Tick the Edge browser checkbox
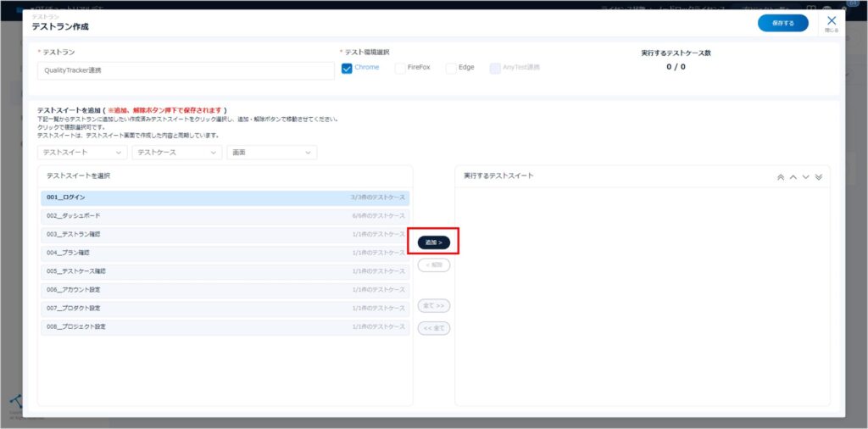This screenshot has width=868, height=429. pyautogui.click(x=451, y=68)
